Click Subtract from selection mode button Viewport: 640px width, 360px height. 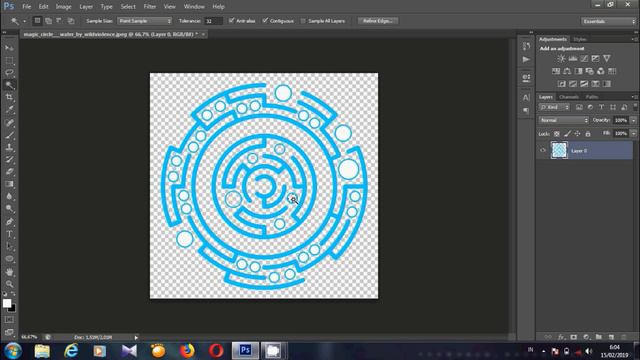60,21
